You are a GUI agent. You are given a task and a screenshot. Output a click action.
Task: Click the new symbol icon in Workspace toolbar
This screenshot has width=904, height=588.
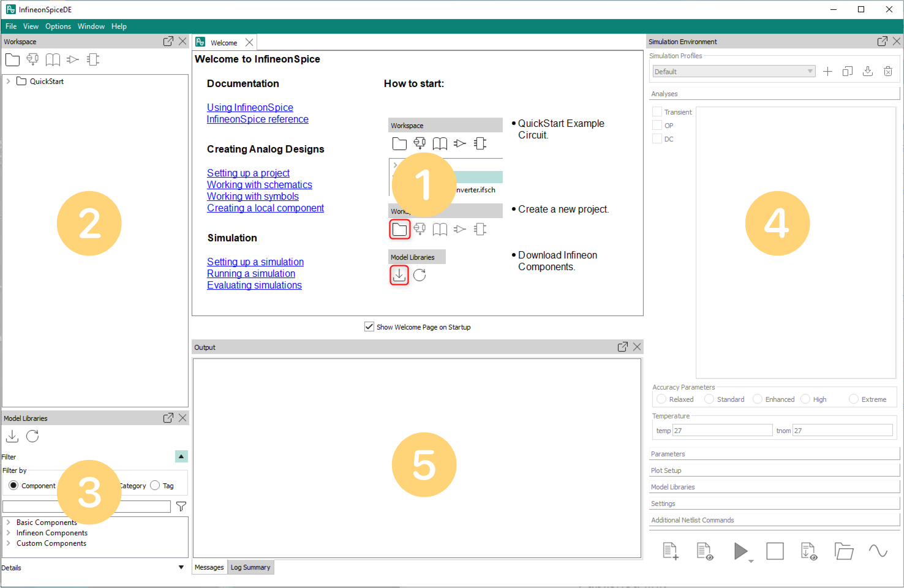pos(73,59)
